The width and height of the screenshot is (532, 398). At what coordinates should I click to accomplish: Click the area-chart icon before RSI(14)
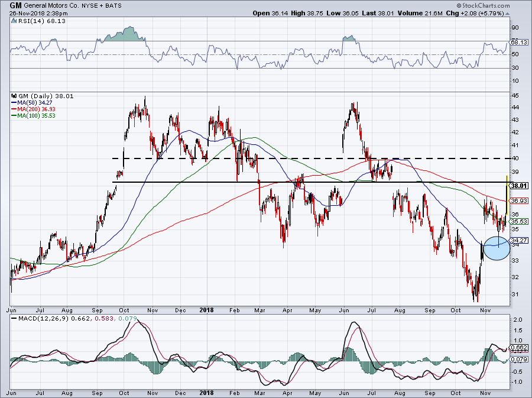point(14,21)
